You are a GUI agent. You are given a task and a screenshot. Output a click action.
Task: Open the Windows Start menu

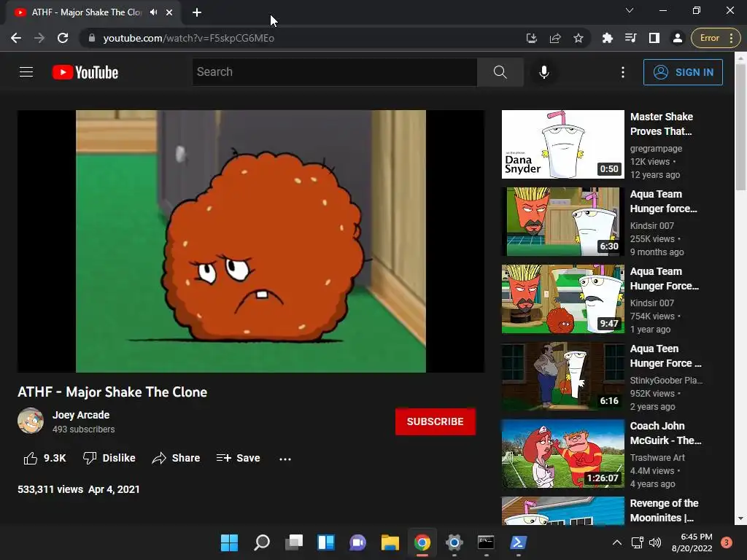pos(229,542)
